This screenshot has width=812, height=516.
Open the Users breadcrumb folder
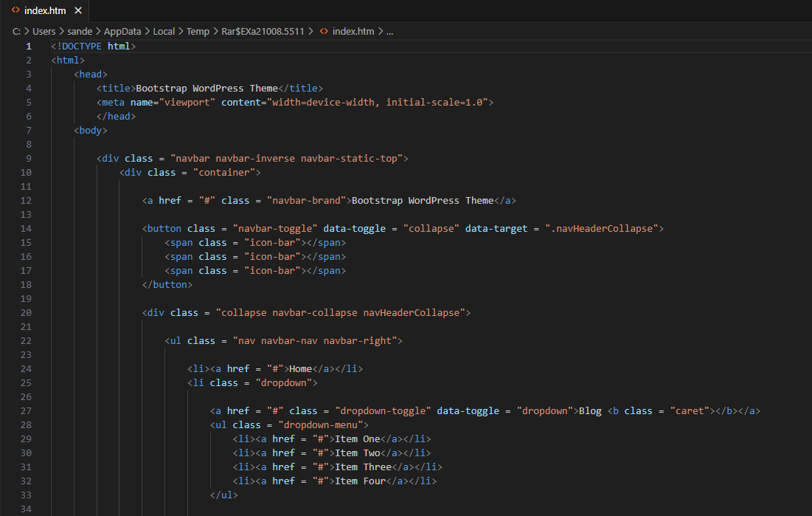44,32
